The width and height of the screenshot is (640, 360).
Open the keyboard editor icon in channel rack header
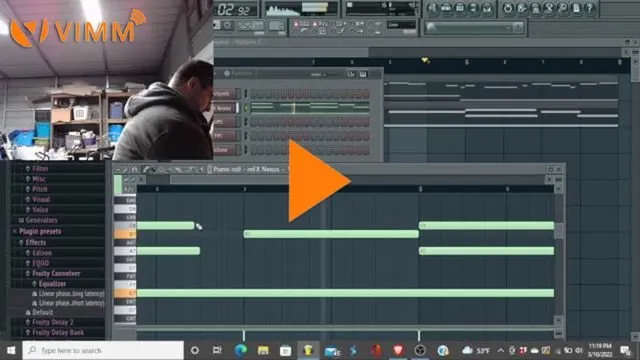pyautogui.click(x=363, y=74)
